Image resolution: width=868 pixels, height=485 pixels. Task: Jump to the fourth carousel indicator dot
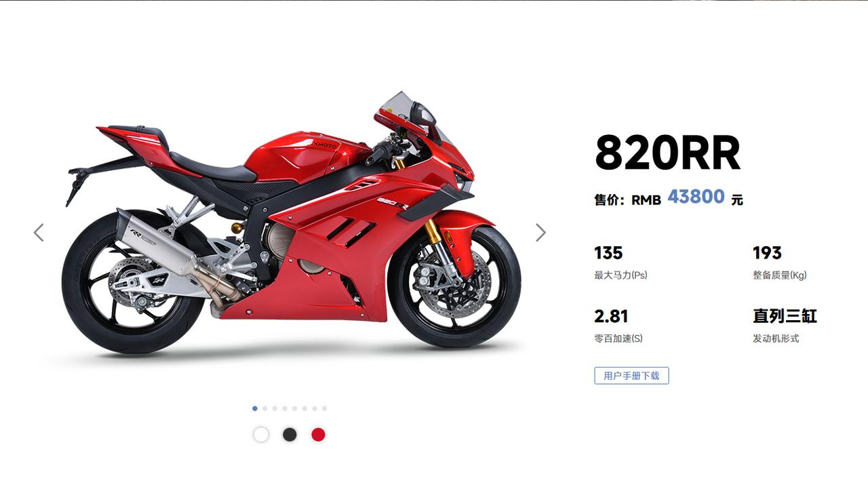coord(285,408)
